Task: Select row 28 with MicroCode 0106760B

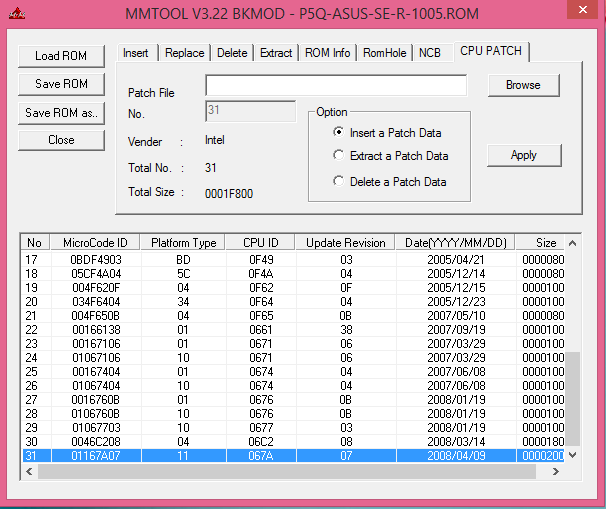Action: click(x=293, y=414)
